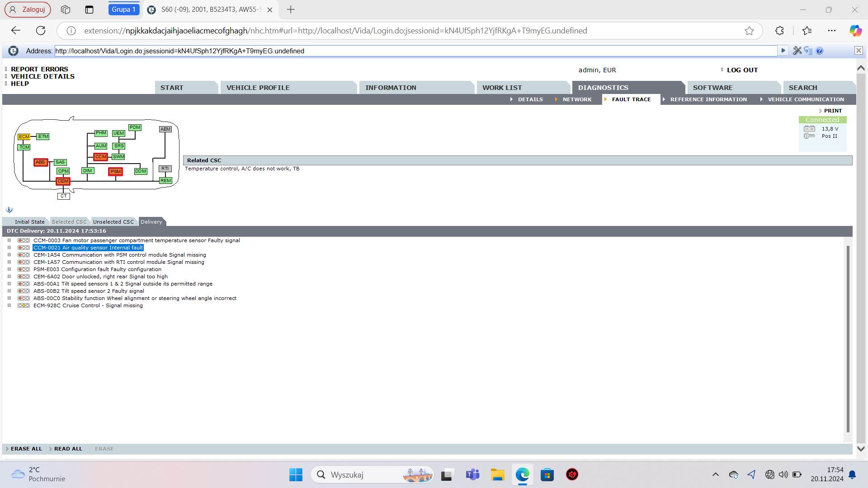
Task: Click status indicator for CCM-0003 fault
Action: point(24,240)
